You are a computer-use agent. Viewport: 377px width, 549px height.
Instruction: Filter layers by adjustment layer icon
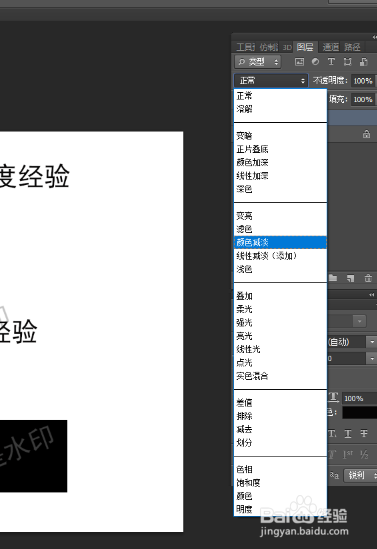315,62
